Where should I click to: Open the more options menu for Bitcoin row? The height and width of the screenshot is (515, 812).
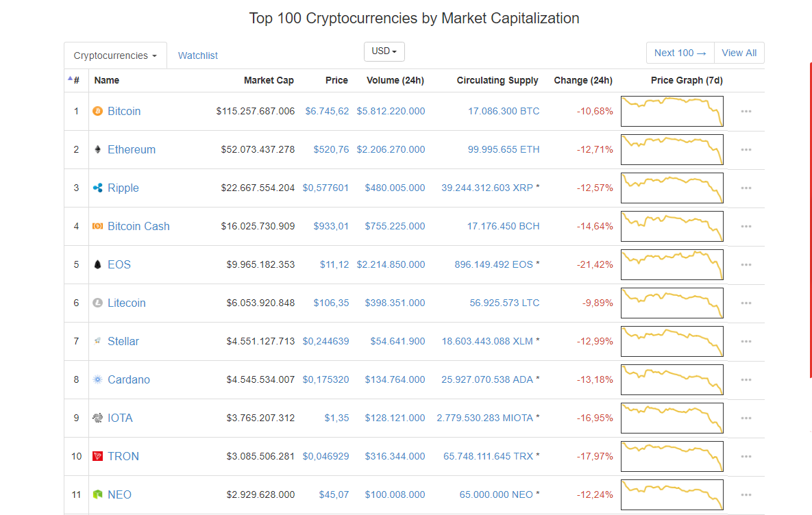(746, 111)
